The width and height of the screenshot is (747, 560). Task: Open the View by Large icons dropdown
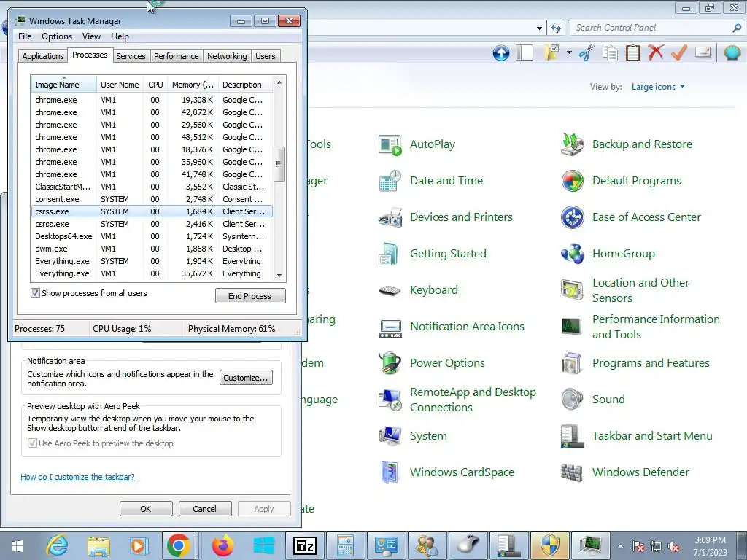tap(658, 87)
